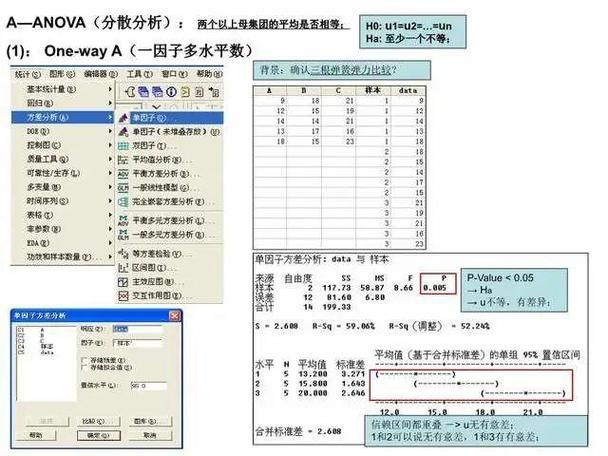Viewport: 608px width, 456px height.
Task: Click the 一般多元方差分析 icon
Action: coord(123,235)
